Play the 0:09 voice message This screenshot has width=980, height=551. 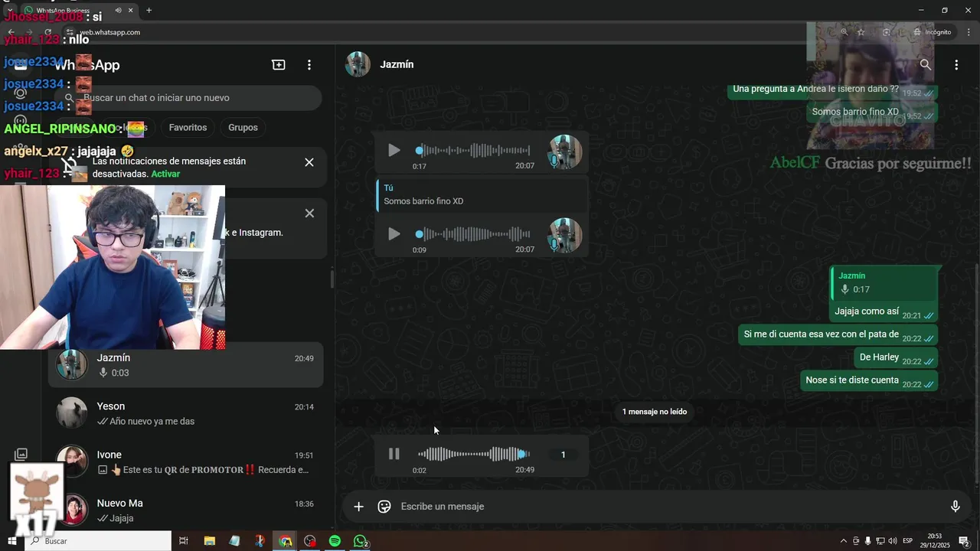(394, 234)
